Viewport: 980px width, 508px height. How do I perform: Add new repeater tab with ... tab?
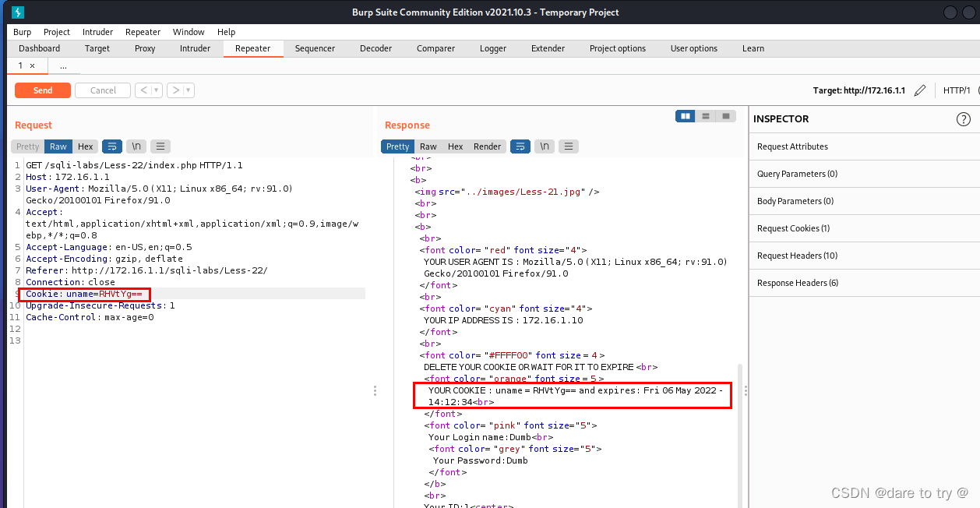click(x=63, y=66)
